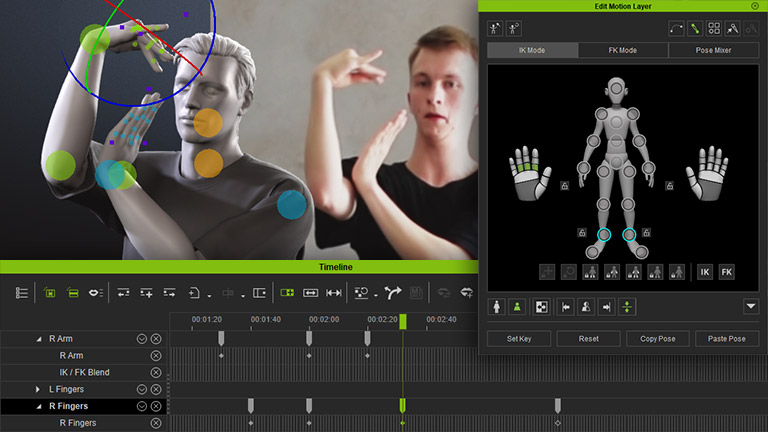Toggle lock beside the figure's right hand
768x432 pixels.
point(565,186)
